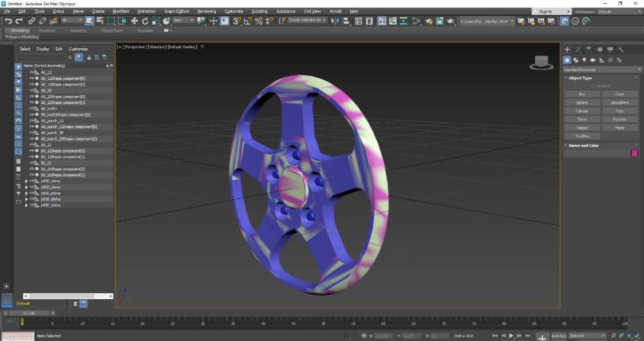Select the Shapes category in Create panel
This screenshot has height=341, width=644.
point(575,60)
